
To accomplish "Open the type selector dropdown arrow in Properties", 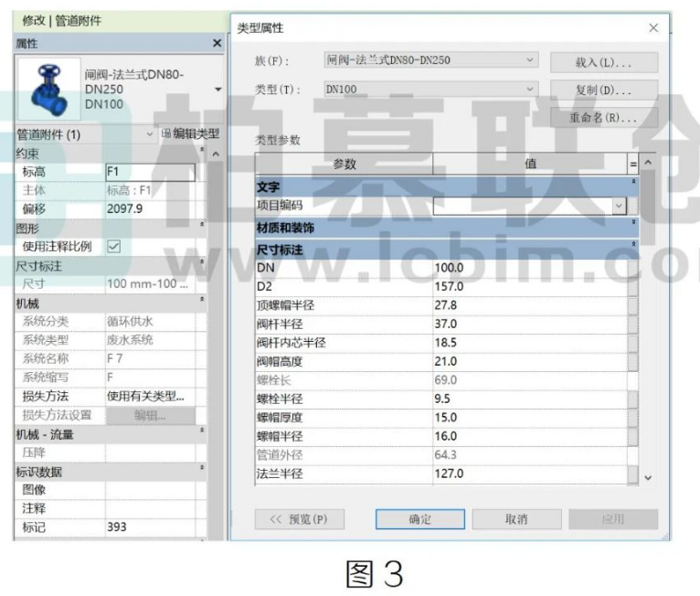I will 217,90.
